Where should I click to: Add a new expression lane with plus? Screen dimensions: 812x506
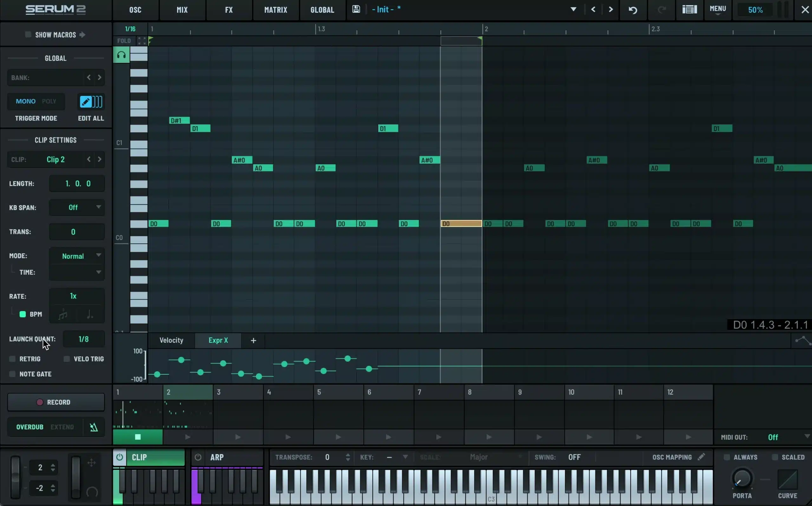pyautogui.click(x=253, y=341)
